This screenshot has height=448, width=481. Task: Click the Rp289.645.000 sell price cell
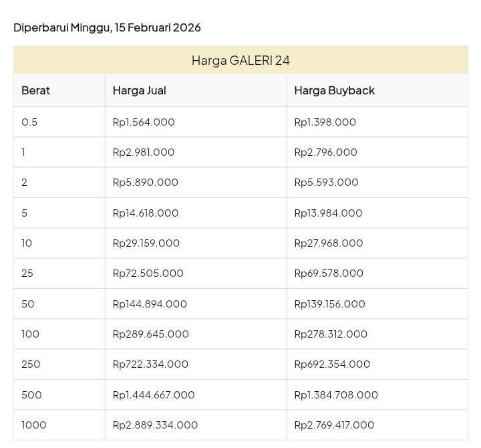tap(151, 334)
